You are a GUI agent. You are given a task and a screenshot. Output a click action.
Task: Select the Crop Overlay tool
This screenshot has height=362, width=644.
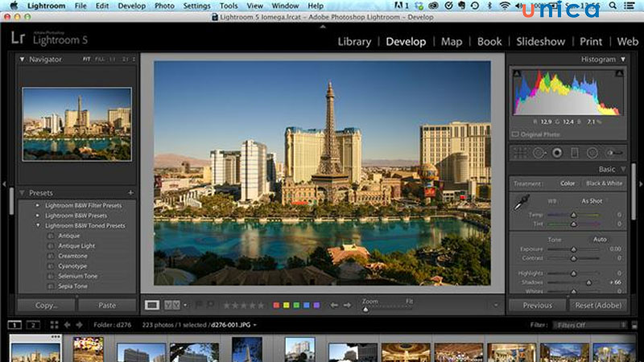(520, 153)
